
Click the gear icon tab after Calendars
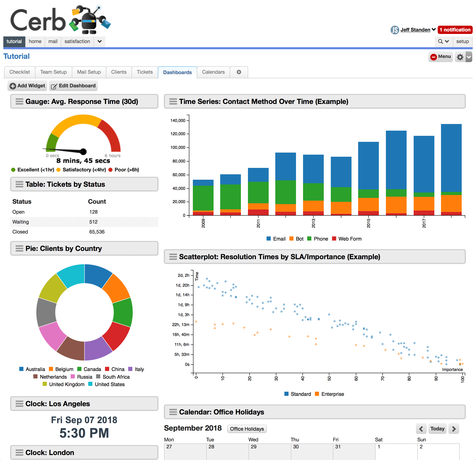(239, 72)
